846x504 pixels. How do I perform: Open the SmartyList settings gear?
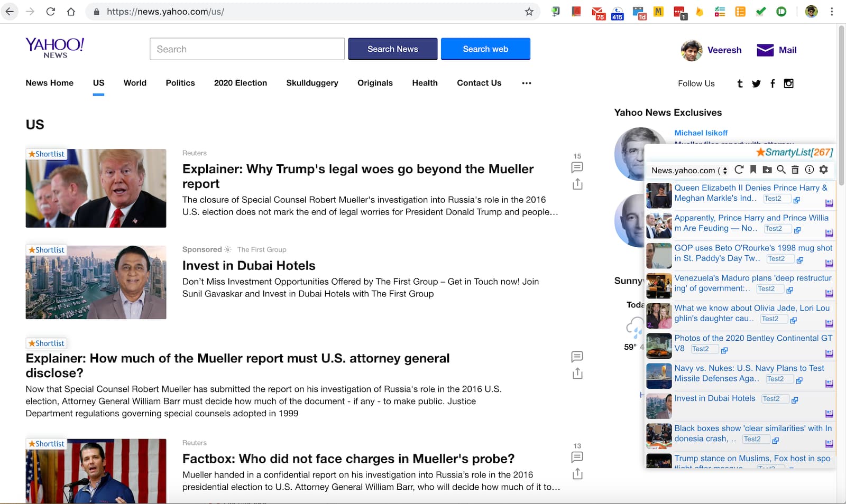coord(823,170)
